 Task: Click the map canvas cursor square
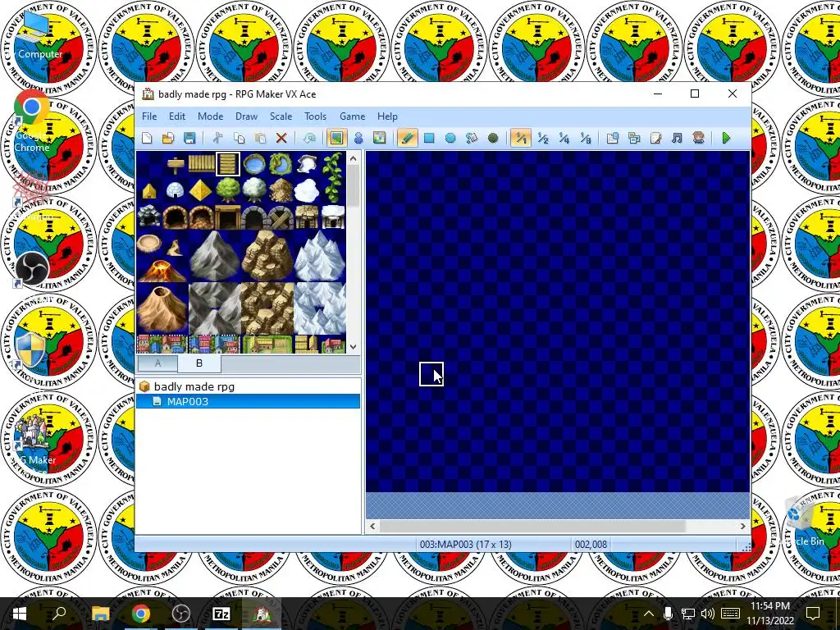431,374
